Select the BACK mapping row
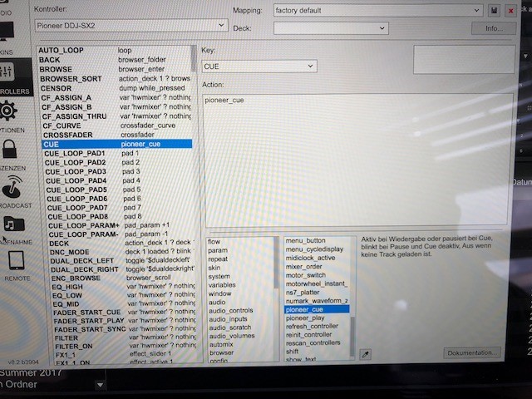532x399 pixels. 116,60
